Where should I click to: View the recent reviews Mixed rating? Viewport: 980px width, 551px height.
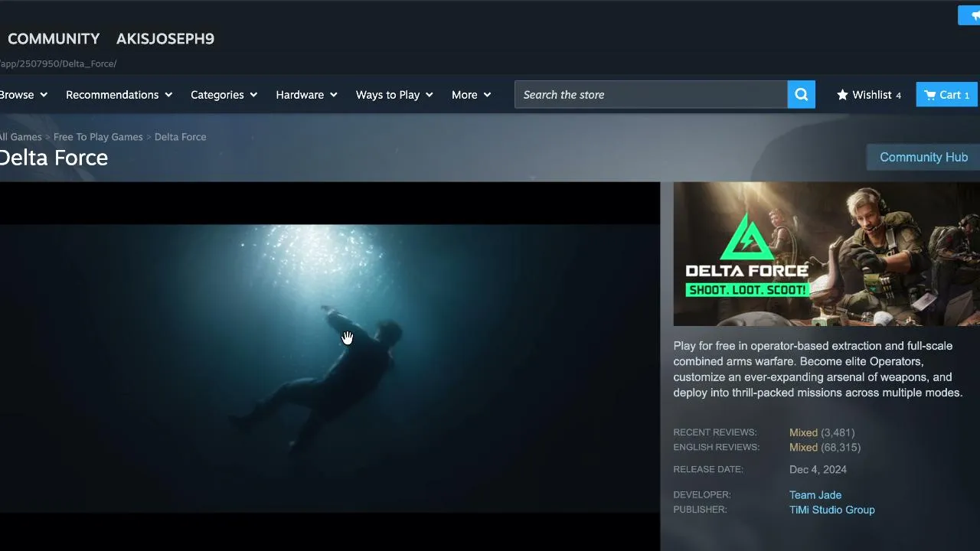(x=804, y=432)
